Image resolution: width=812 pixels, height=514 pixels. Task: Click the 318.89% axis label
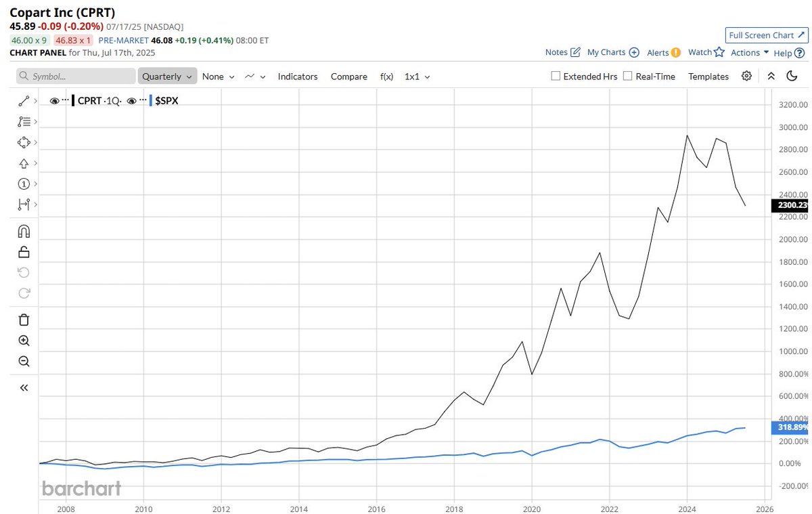pos(790,428)
